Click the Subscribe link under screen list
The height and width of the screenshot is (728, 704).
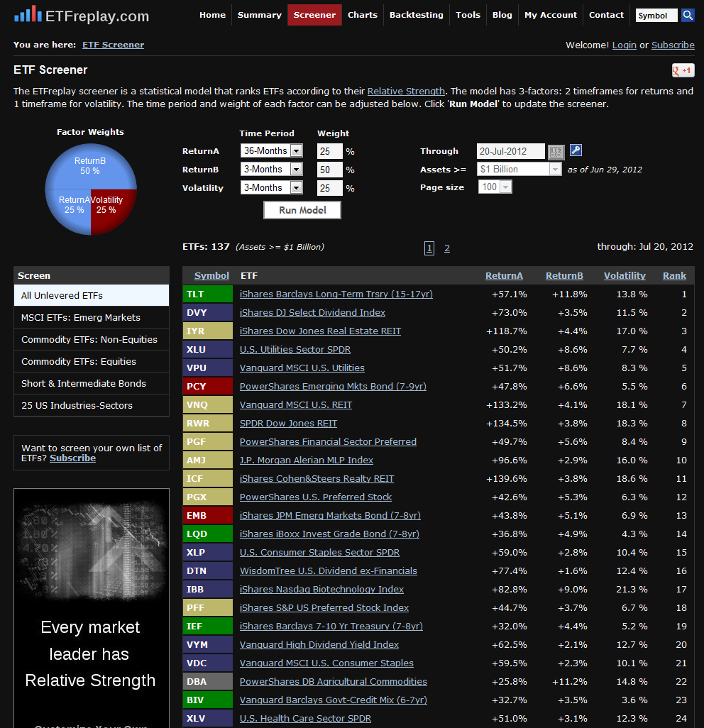coord(72,458)
